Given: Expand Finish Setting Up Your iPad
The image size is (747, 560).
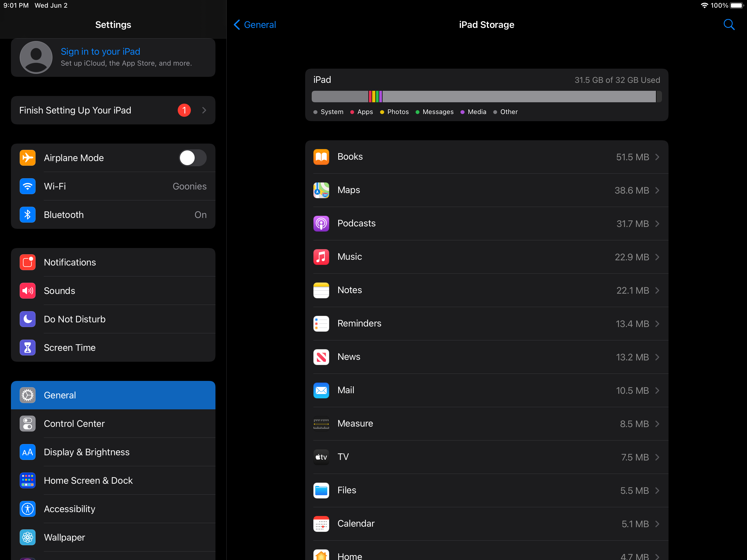Looking at the screenshot, I should click(x=113, y=110).
